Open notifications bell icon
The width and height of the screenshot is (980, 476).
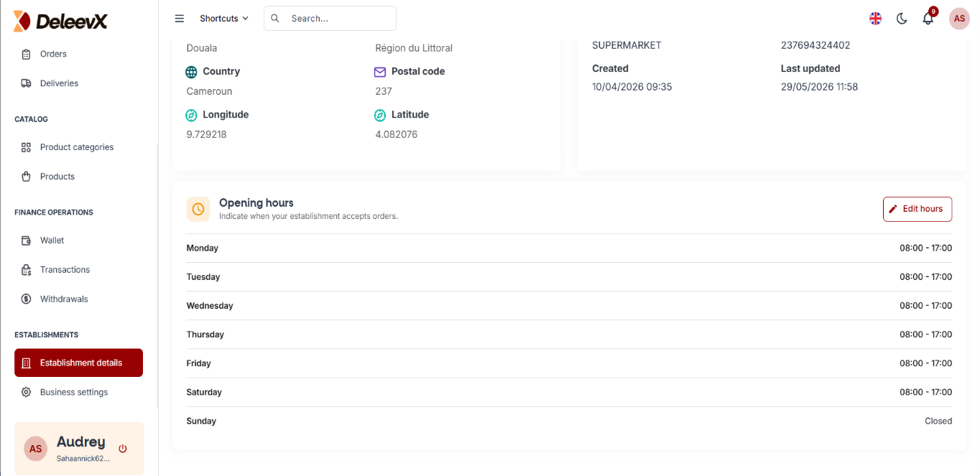click(x=928, y=19)
